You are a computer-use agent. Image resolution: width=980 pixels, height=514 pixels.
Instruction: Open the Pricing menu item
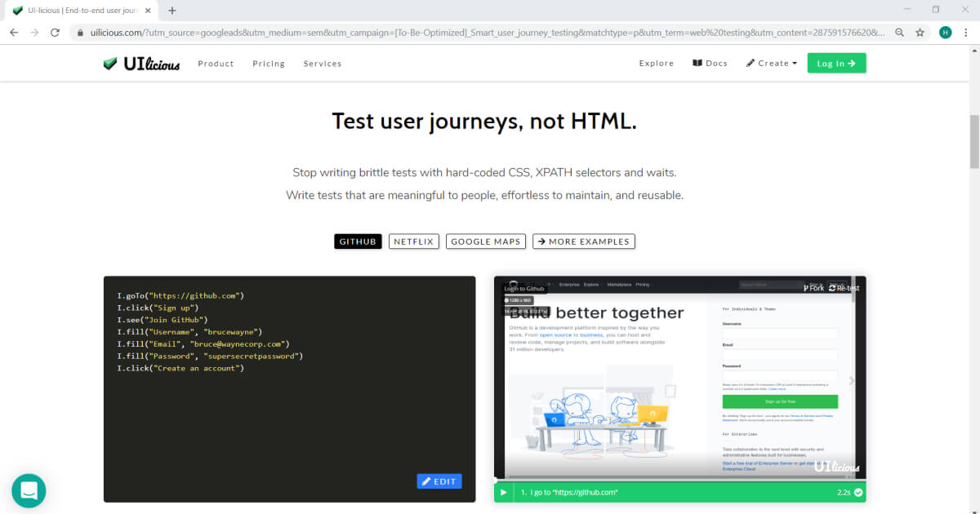(x=268, y=63)
